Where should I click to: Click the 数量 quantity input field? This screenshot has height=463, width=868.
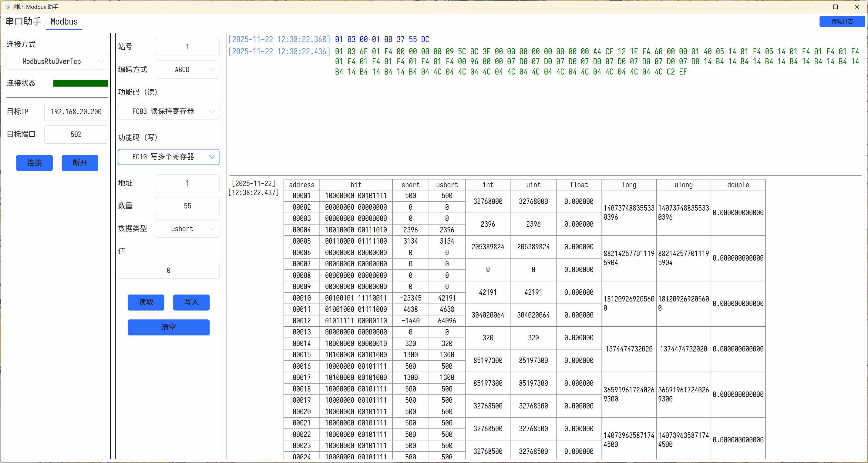point(187,206)
